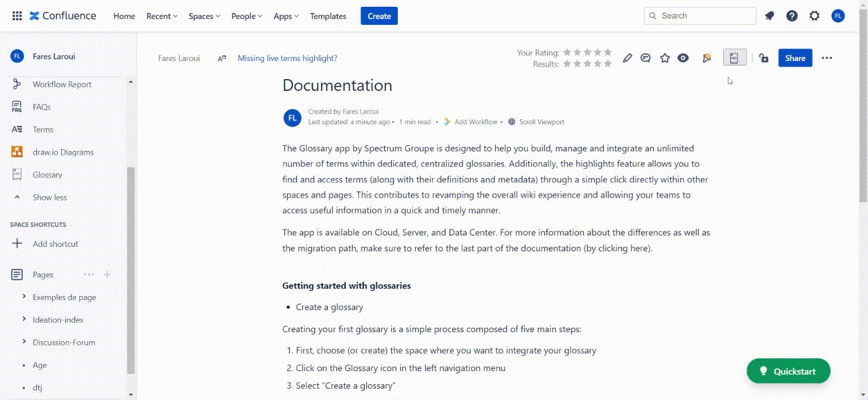Collapse sidebar items via Show less
This screenshot has width=868, height=400.
(x=49, y=197)
